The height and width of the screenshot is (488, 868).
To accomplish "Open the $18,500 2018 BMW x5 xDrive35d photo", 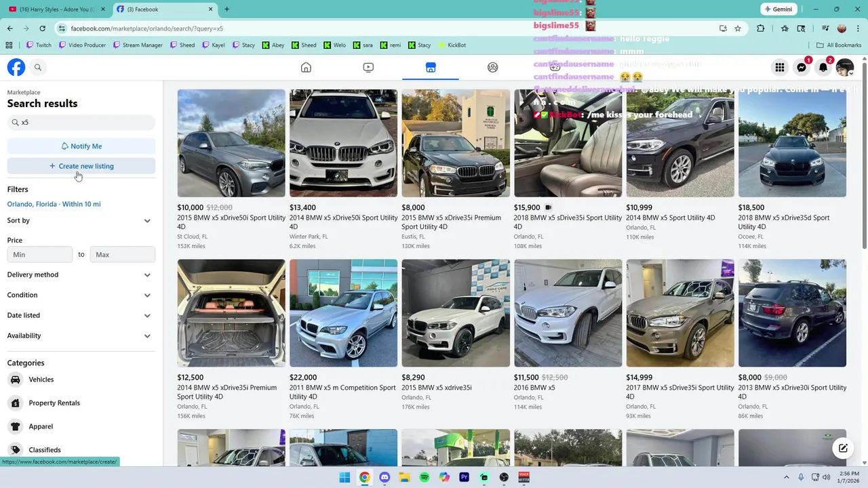I will [792, 143].
